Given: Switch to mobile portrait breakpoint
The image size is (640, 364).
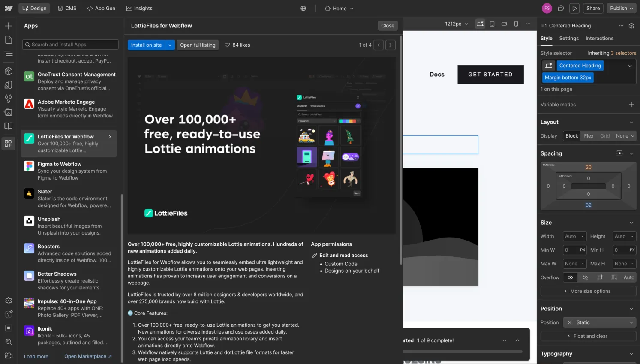Looking at the screenshot, I should pos(516,24).
